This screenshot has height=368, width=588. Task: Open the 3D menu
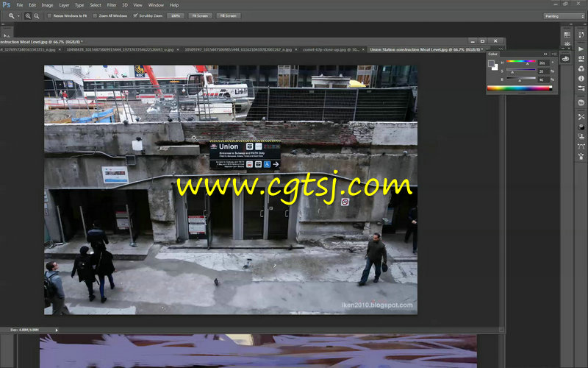pyautogui.click(x=125, y=5)
